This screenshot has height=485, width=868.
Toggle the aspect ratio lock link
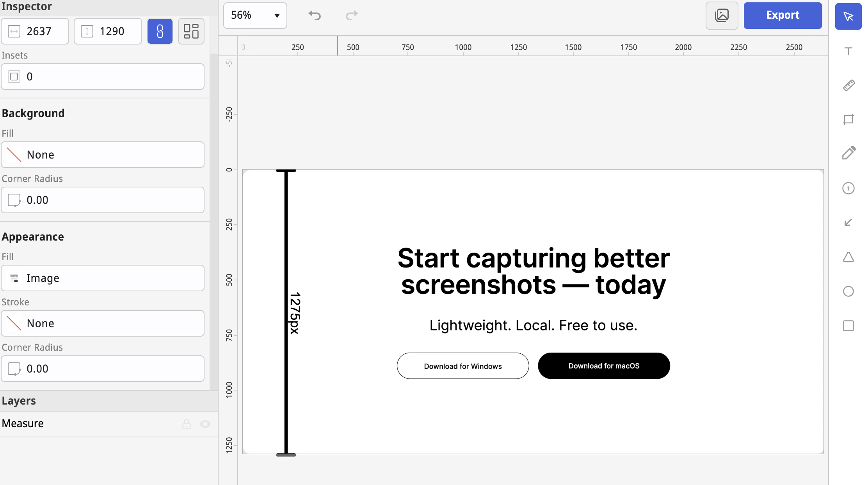160,31
